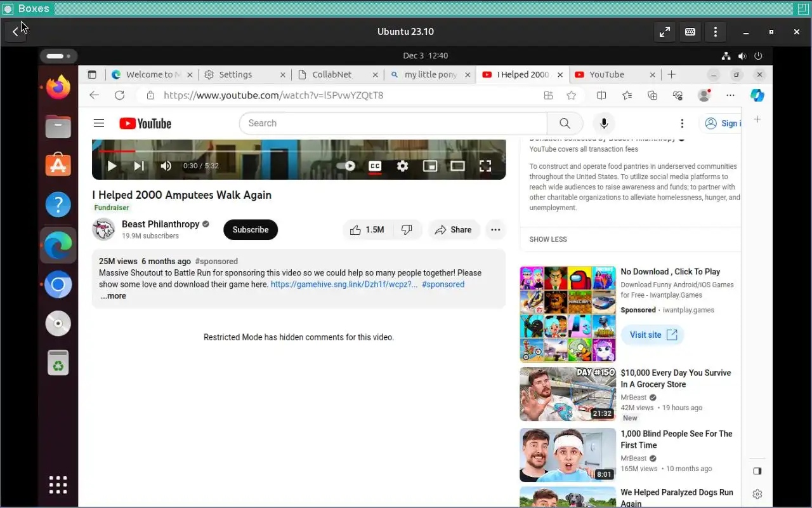The width and height of the screenshot is (812, 508).
Task: Open Beast Philanthropy channel name link
Action: point(160,224)
